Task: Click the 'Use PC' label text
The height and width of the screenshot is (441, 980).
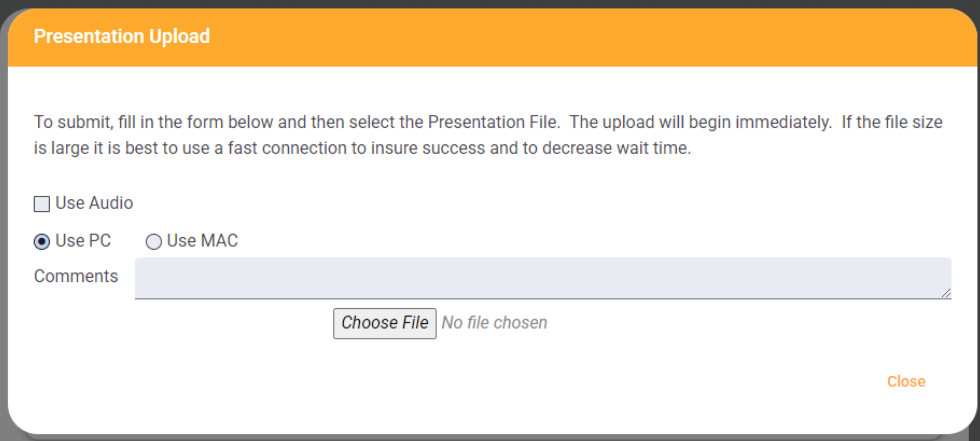Action: pos(83,241)
